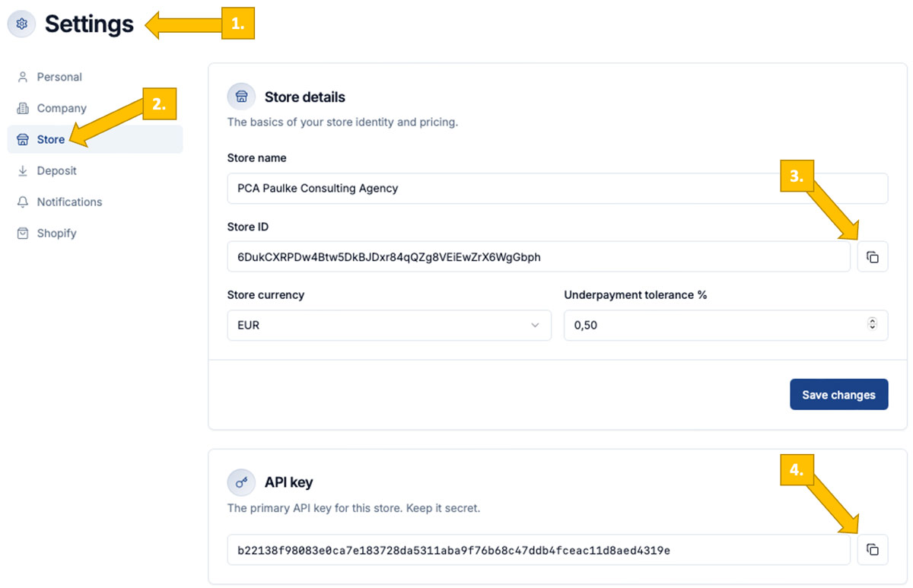Click the Store ID text field
Screen dimensions: 913x588
pyautogui.click(x=539, y=257)
